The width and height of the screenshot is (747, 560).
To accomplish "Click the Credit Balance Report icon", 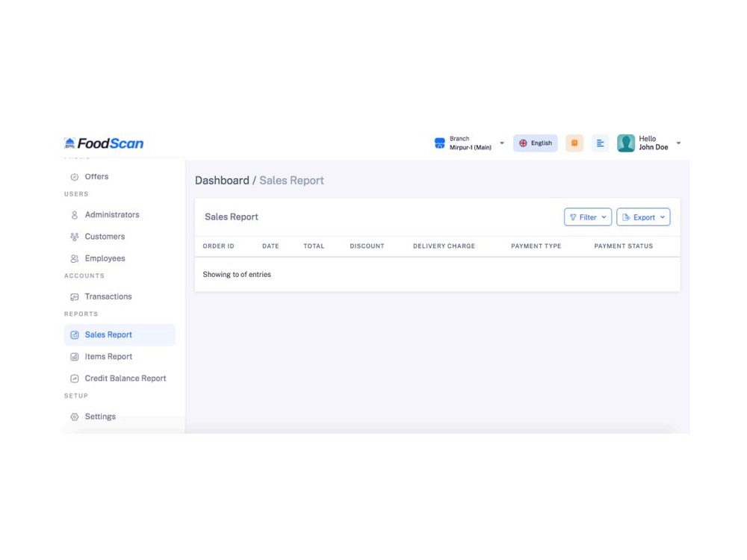I will [74, 379].
